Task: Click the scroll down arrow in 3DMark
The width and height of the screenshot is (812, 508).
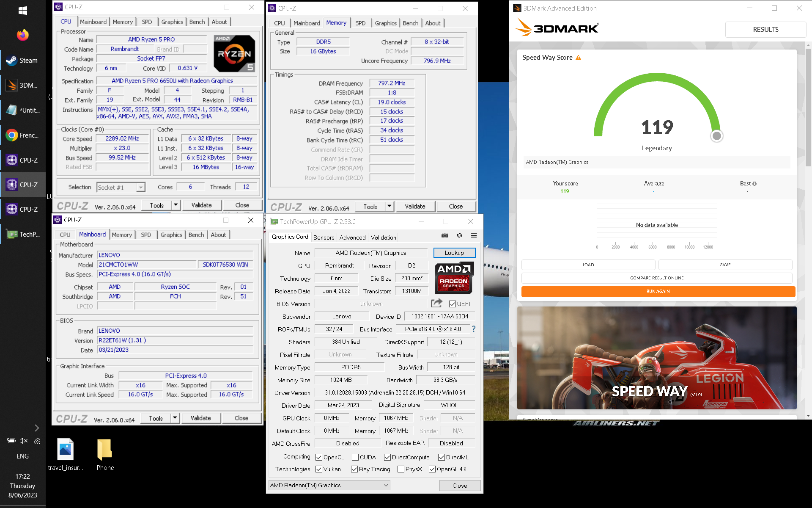Action: click(808, 416)
